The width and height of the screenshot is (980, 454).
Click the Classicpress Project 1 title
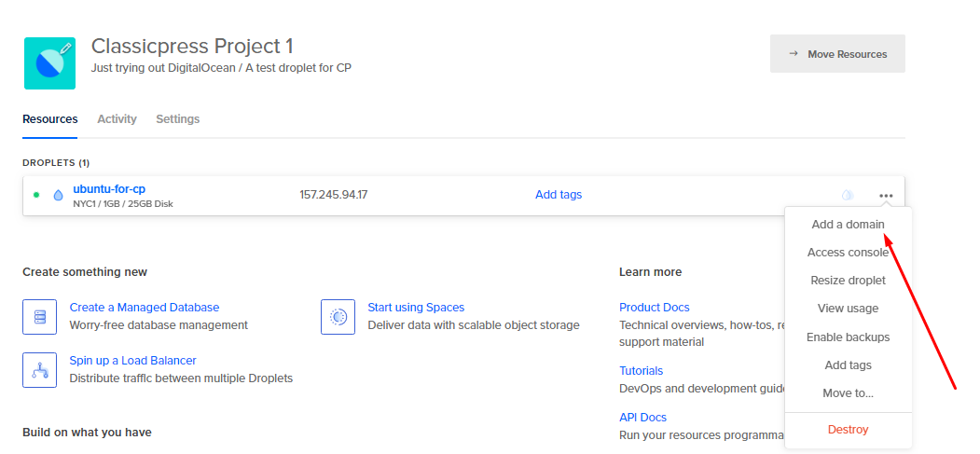coord(192,47)
